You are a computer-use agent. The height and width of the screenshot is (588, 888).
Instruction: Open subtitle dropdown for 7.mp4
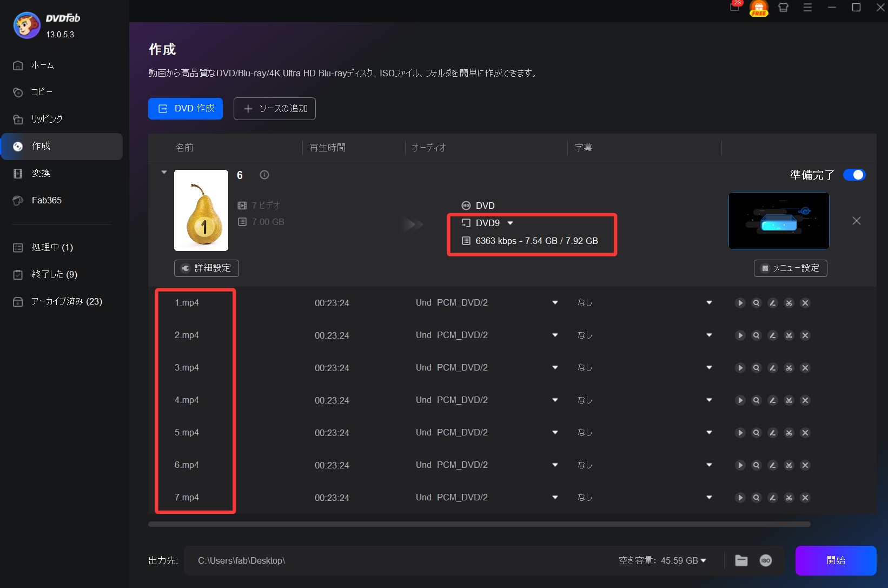[709, 498]
